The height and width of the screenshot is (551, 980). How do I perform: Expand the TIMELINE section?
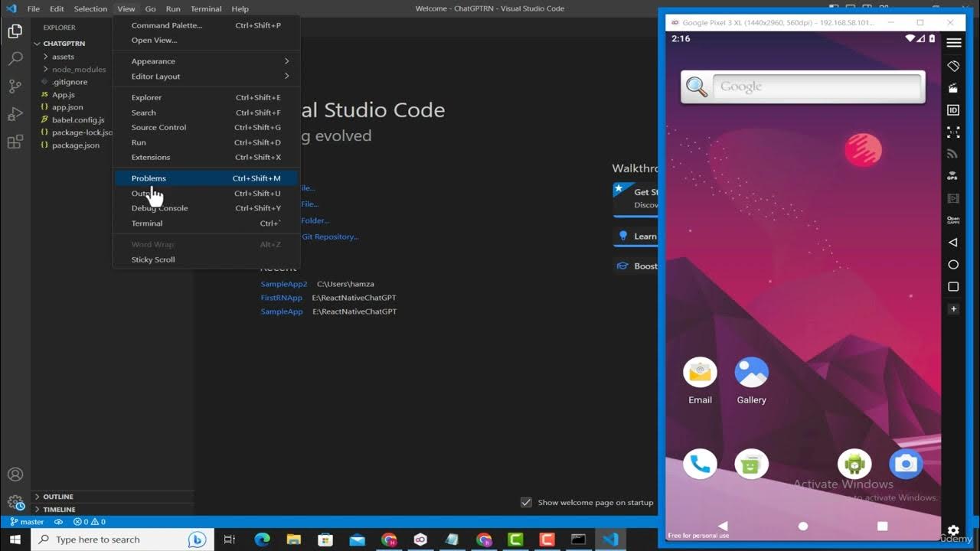pyautogui.click(x=59, y=509)
